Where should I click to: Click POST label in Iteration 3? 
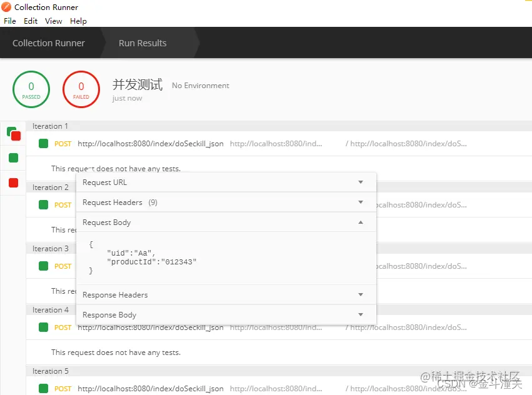[x=63, y=266]
